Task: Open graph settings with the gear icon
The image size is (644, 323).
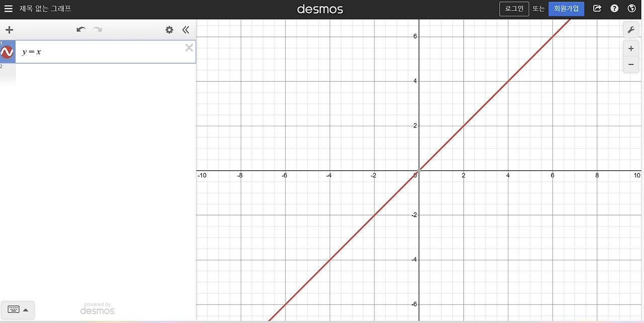Action: [x=169, y=30]
